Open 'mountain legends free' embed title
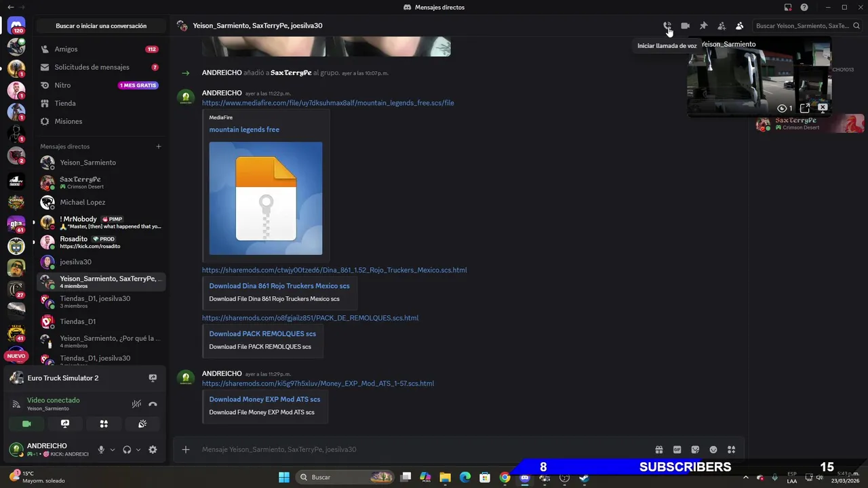This screenshot has width=868, height=488. (244, 129)
